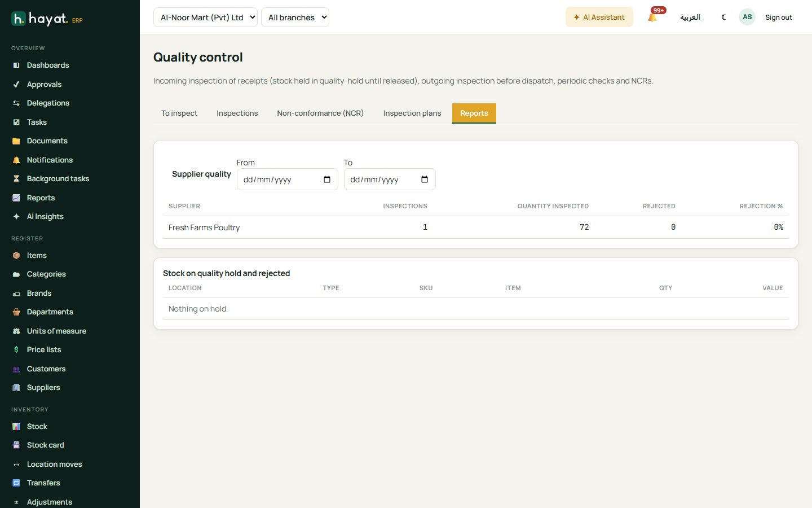Open Units of measure in sidebar
This screenshot has width=812, height=508.
[56, 331]
